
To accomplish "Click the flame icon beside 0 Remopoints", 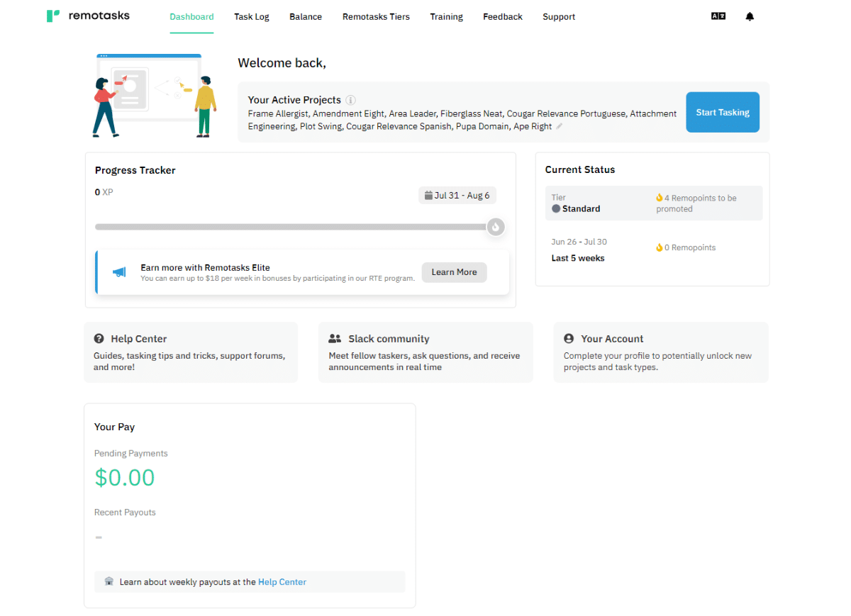I will click(659, 247).
